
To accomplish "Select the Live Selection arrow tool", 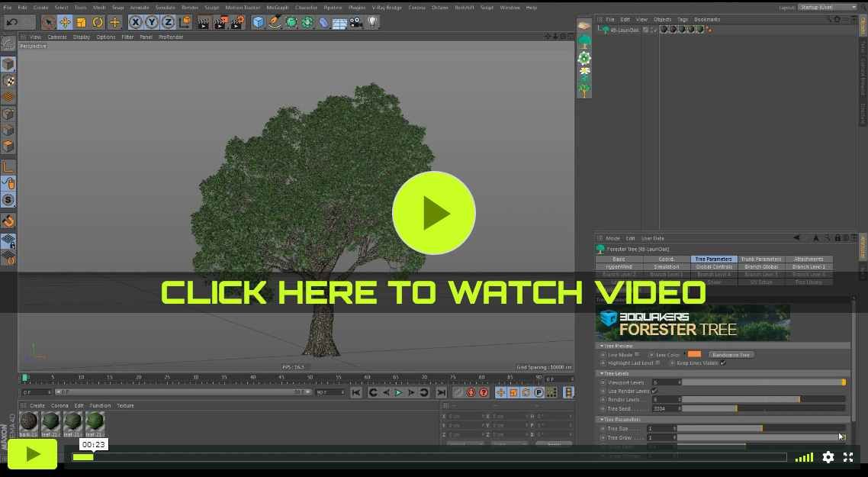I will click(x=49, y=22).
